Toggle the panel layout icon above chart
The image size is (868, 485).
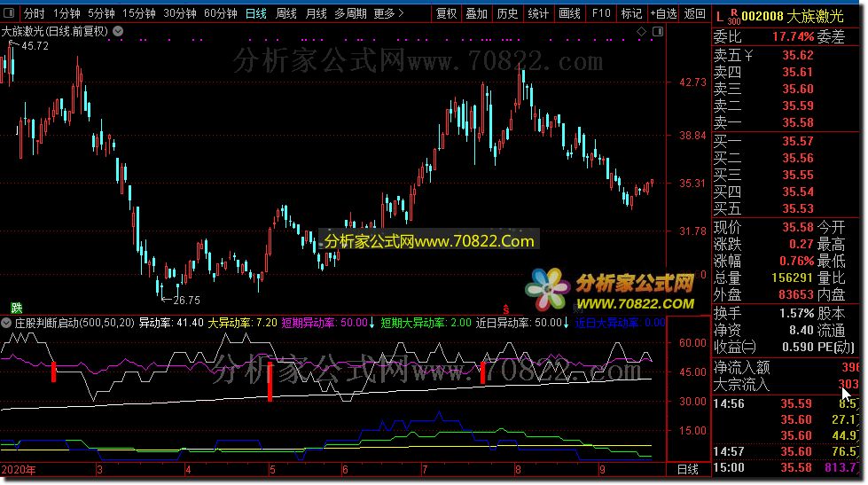click(x=658, y=32)
